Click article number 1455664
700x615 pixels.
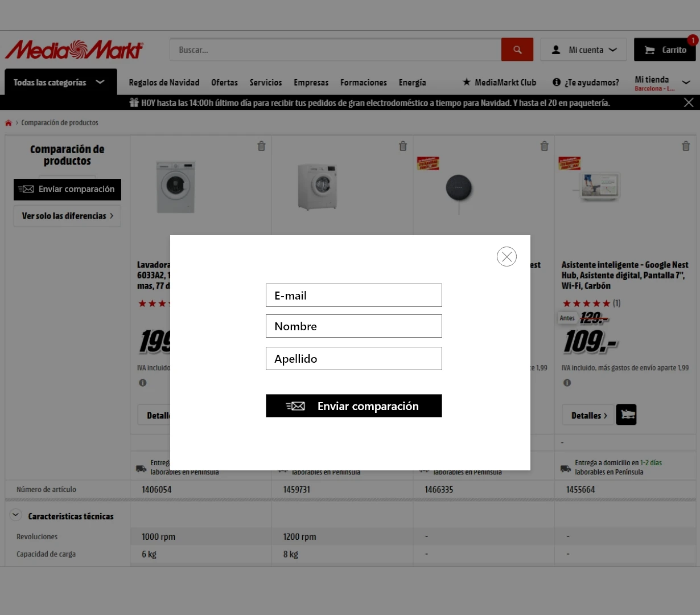(x=580, y=489)
